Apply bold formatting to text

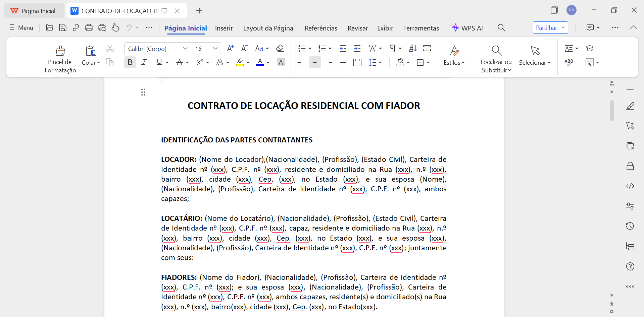tap(130, 62)
